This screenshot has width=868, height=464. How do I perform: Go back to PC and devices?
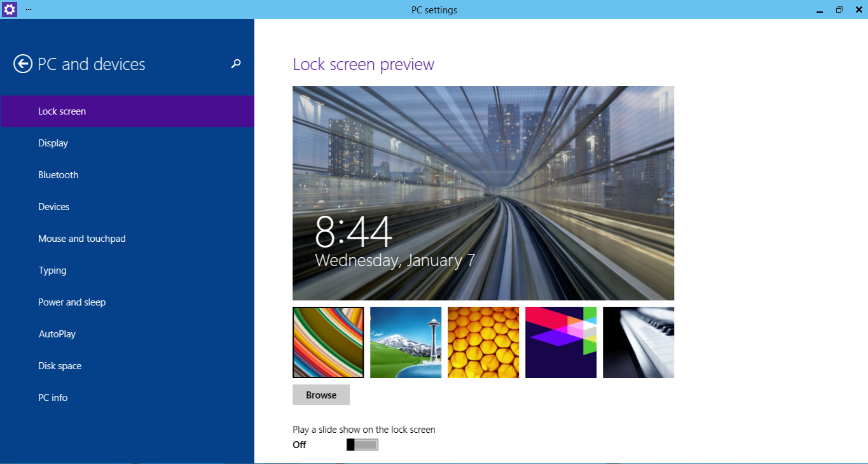pyautogui.click(x=22, y=64)
